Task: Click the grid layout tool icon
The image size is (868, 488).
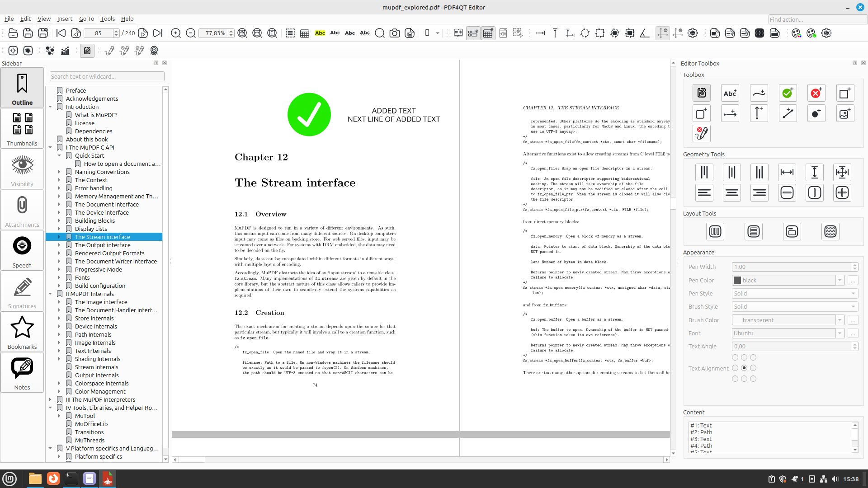Action: [830, 232]
